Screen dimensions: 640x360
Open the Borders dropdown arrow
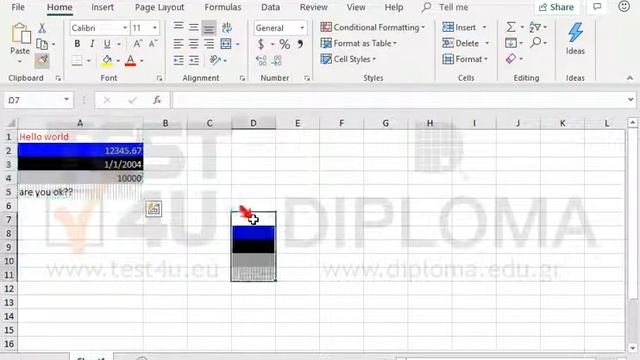89,61
